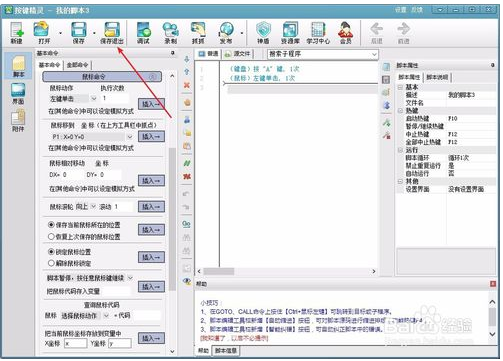This screenshot has height=361, width=503.
Task: Click 插入 button for 鼠标滚轮 row
Action: click(151, 207)
